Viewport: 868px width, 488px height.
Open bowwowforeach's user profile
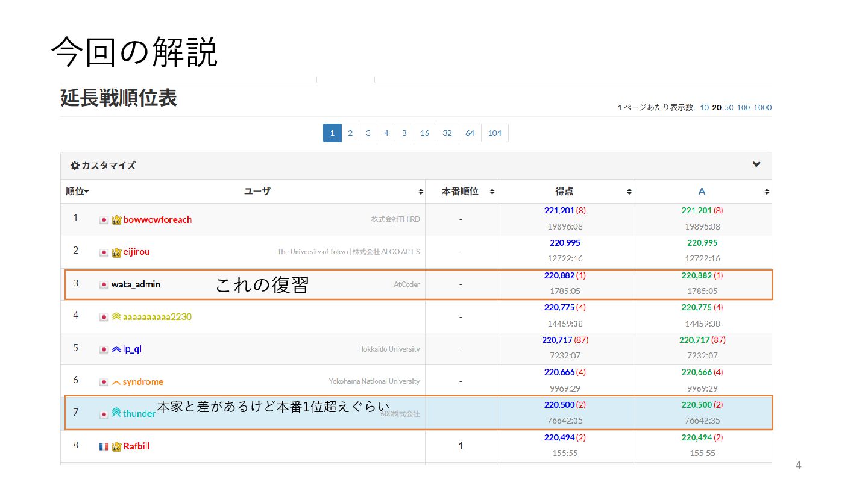(157, 220)
